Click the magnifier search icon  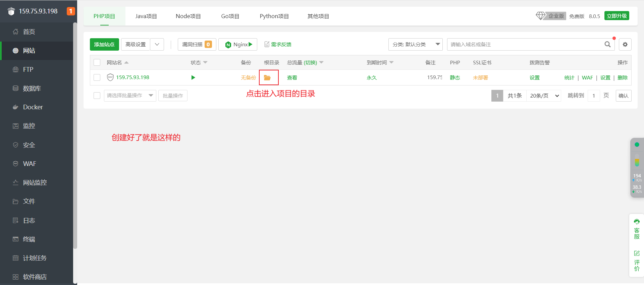[x=607, y=44]
